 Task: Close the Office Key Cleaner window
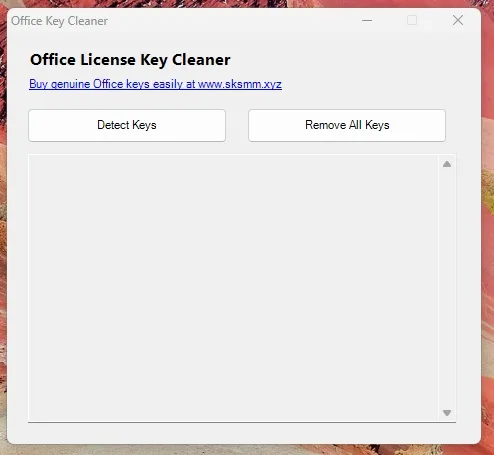(458, 20)
